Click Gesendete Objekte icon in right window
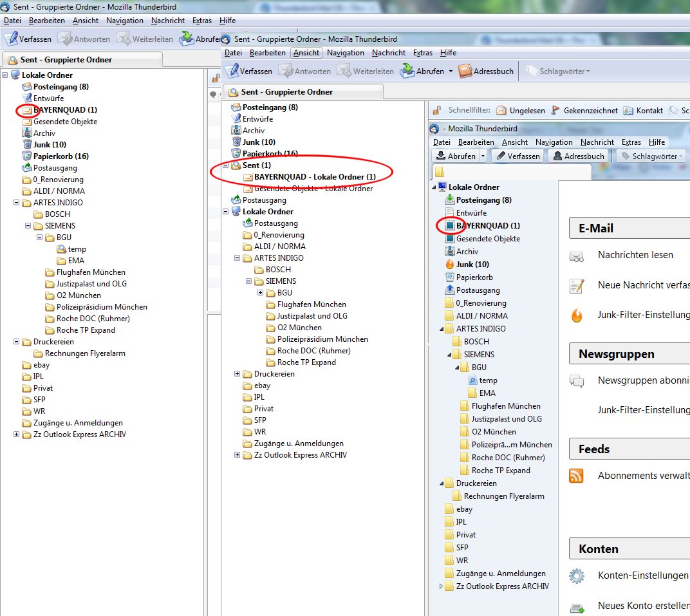This screenshot has height=616, width=690. 450,238
